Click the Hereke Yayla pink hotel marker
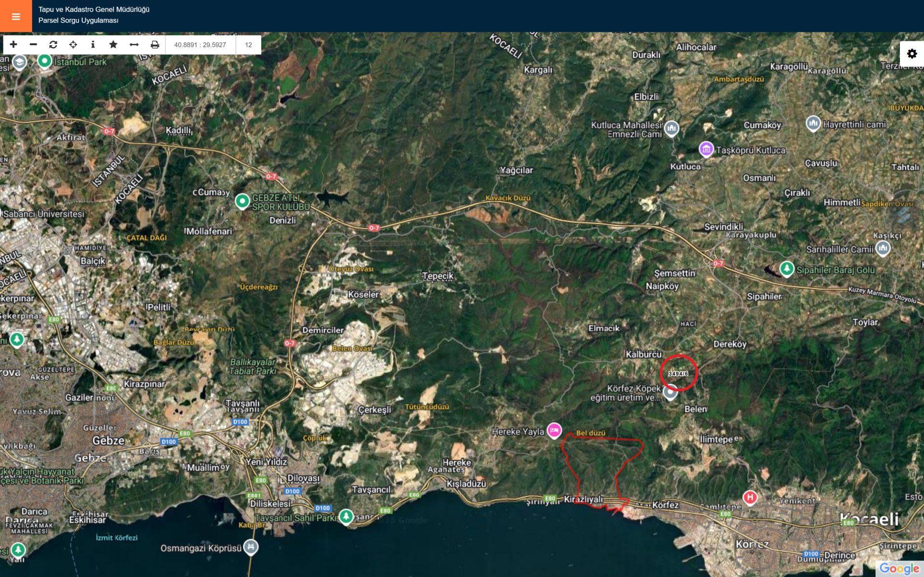924x577 pixels. click(554, 430)
